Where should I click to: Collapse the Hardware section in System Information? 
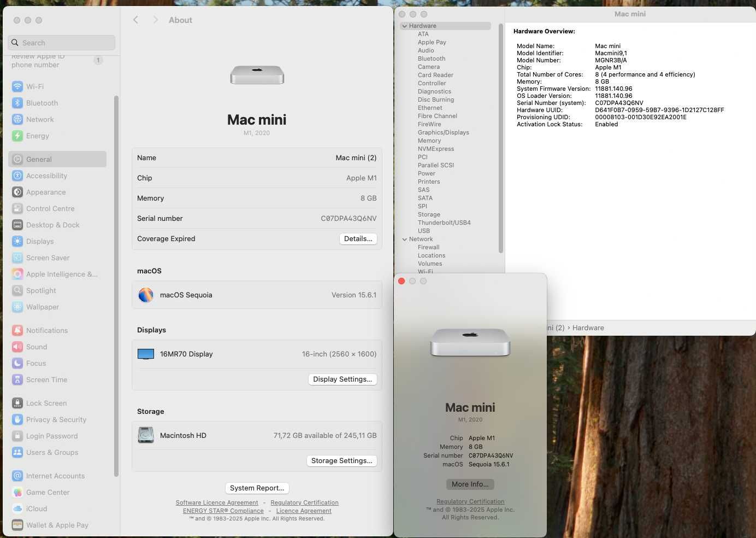(x=404, y=26)
